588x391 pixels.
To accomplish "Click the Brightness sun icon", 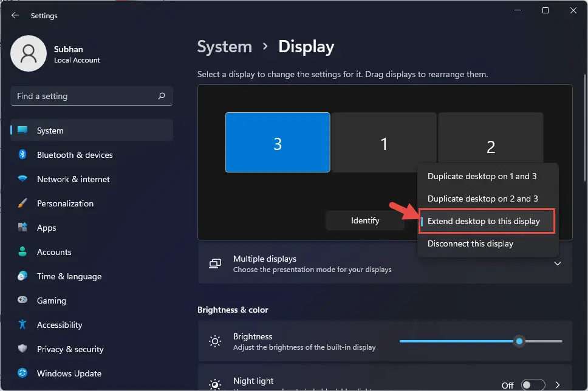I will (215, 341).
